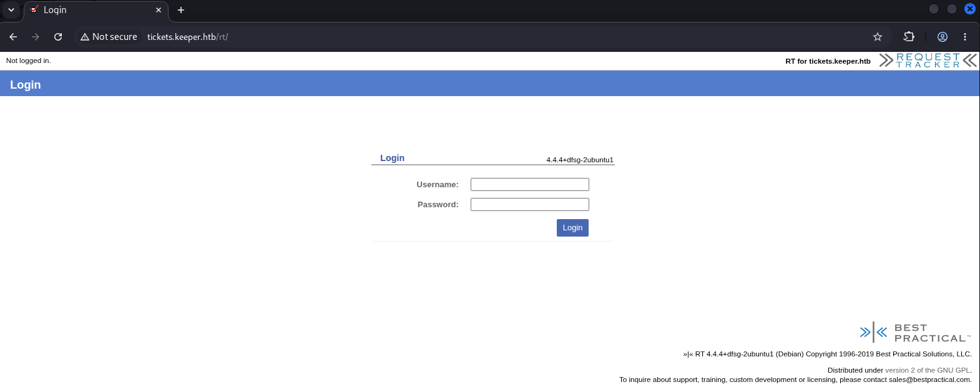Open new tab with plus icon
The width and height of the screenshot is (980, 392).
pyautogui.click(x=181, y=10)
